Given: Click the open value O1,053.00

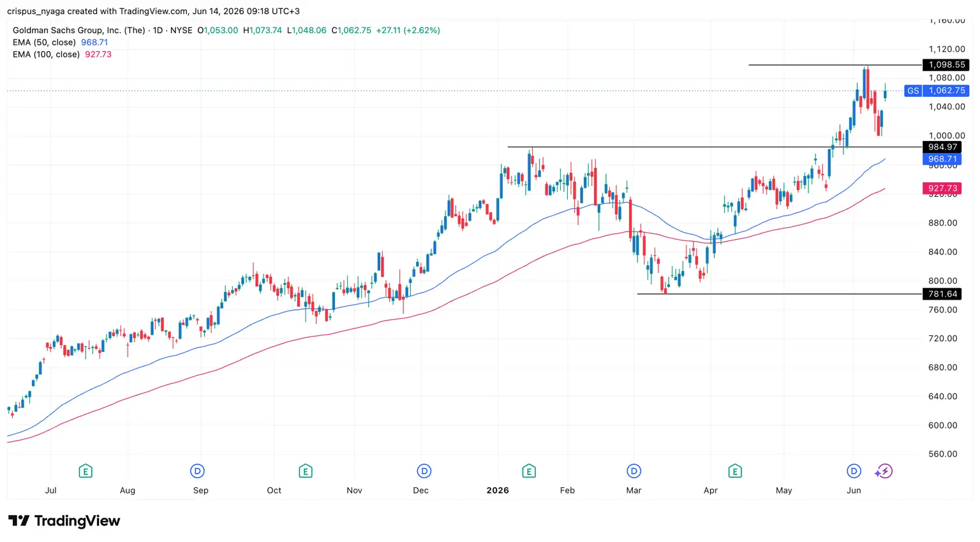Looking at the screenshot, I should tap(218, 30).
